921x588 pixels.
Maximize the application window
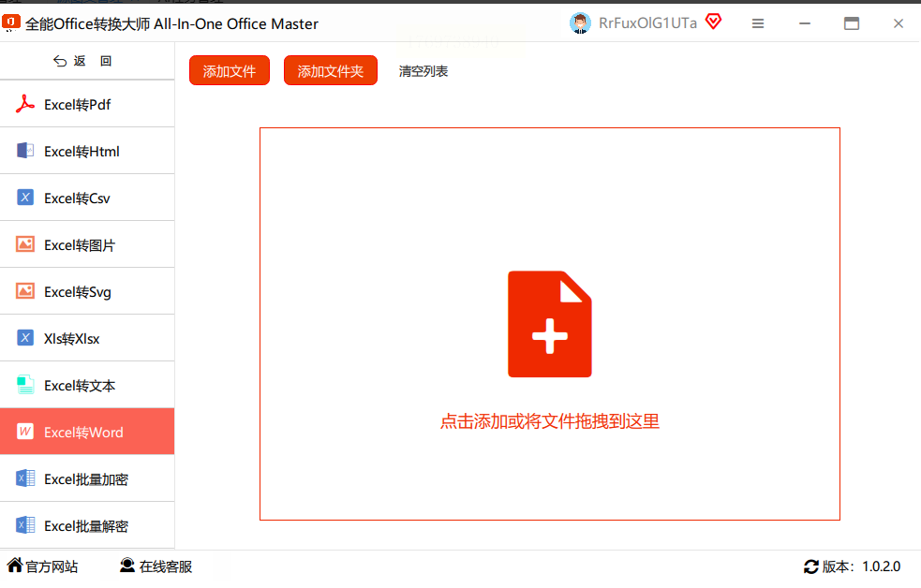tap(851, 23)
